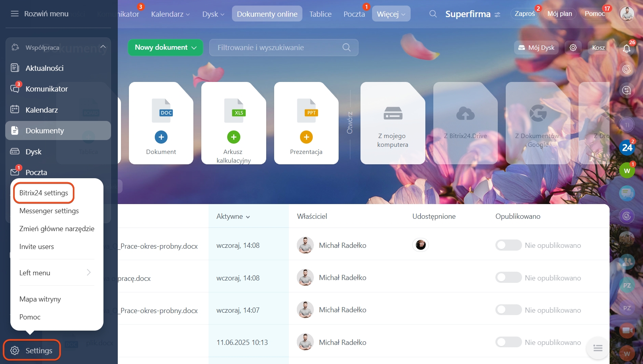Toggle publish for prace.docx row

point(508,277)
